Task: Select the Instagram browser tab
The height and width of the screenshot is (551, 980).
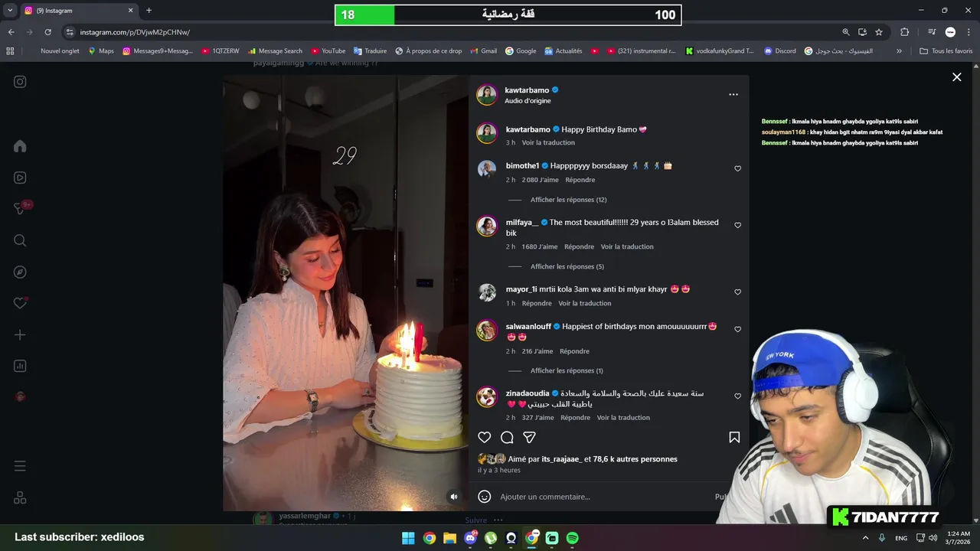Action: pos(79,11)
